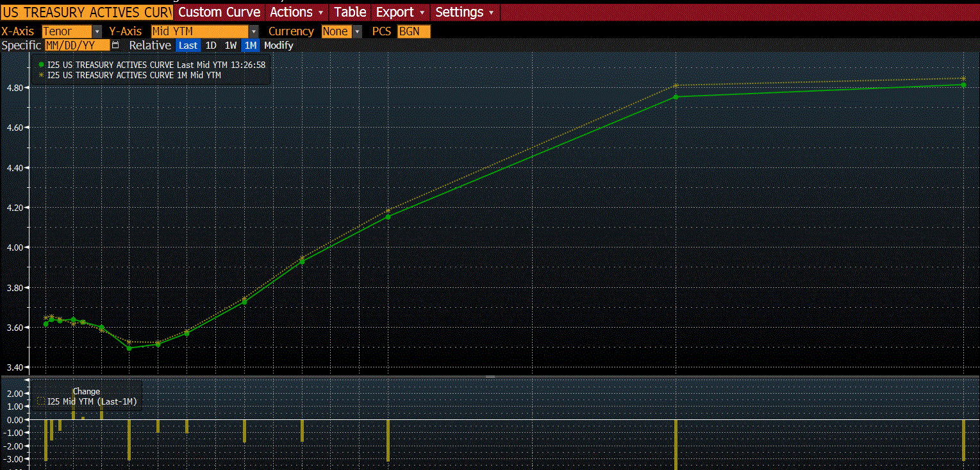Open the calendar date picker icon
The height and width of the screenshot is (470, 980).
pyautogui.click(x=115, y=46)
